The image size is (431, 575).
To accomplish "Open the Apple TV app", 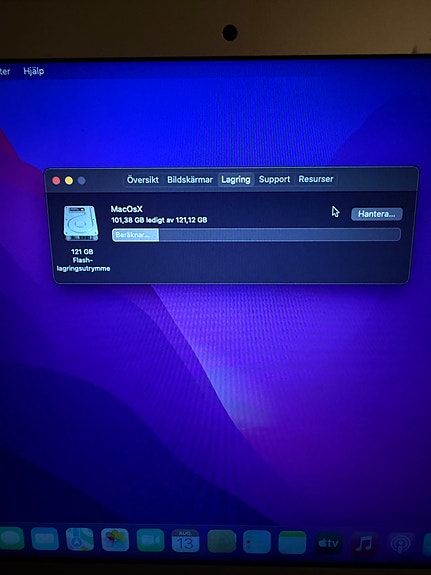I will tap(328, 543).
